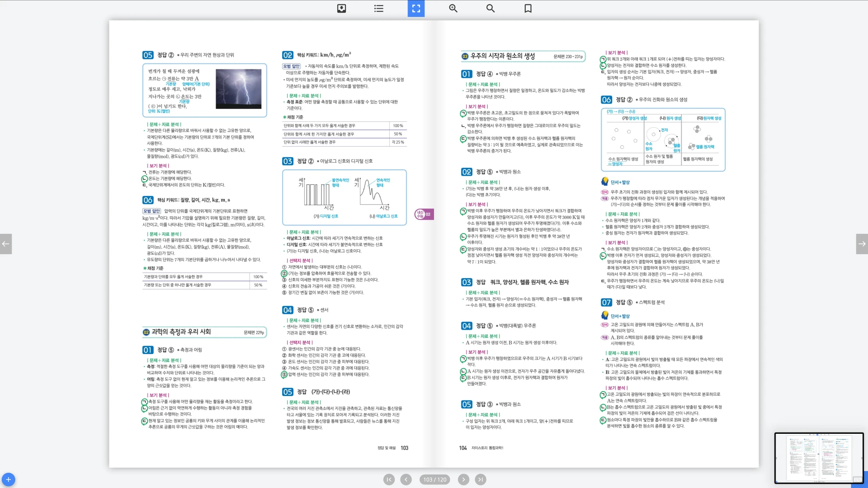Click the page preview thumbnail

(x=819, y=458)
